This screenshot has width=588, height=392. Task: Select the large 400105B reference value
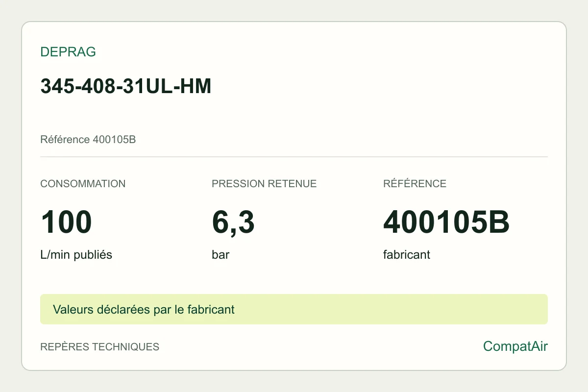pos(446,222)
